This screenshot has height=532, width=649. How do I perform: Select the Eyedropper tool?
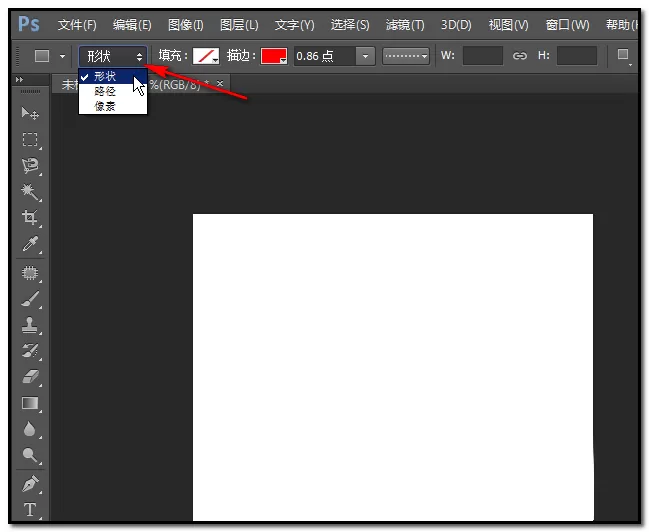point(30,244)
